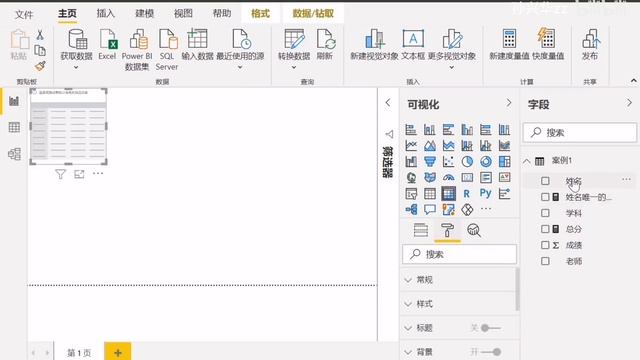This screenshot has height=360, width=640.
Task: Create 快度量值 quick measure
Action: pyautogui.click(x=547, y=45)
